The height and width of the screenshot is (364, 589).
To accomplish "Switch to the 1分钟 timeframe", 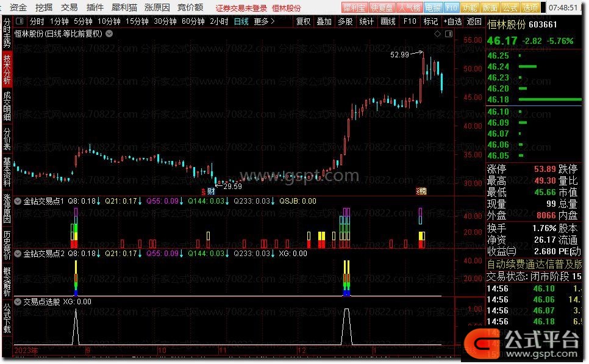I will [59, 21].
